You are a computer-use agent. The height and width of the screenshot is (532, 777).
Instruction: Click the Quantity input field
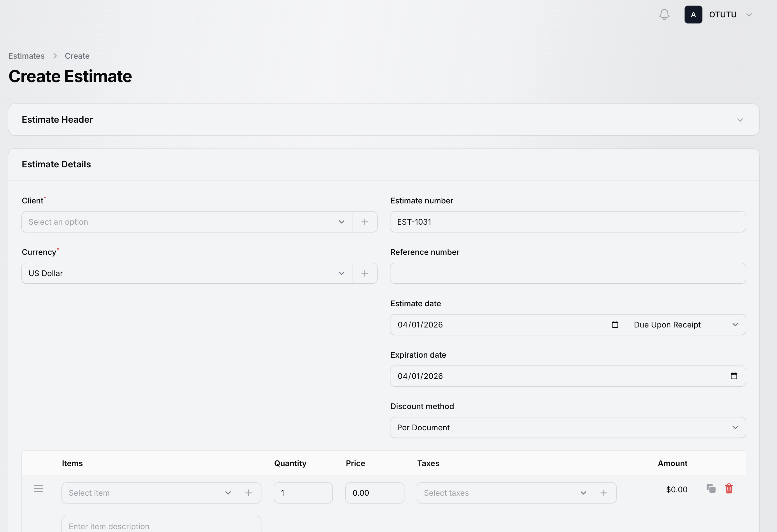[x=302, y=493]
